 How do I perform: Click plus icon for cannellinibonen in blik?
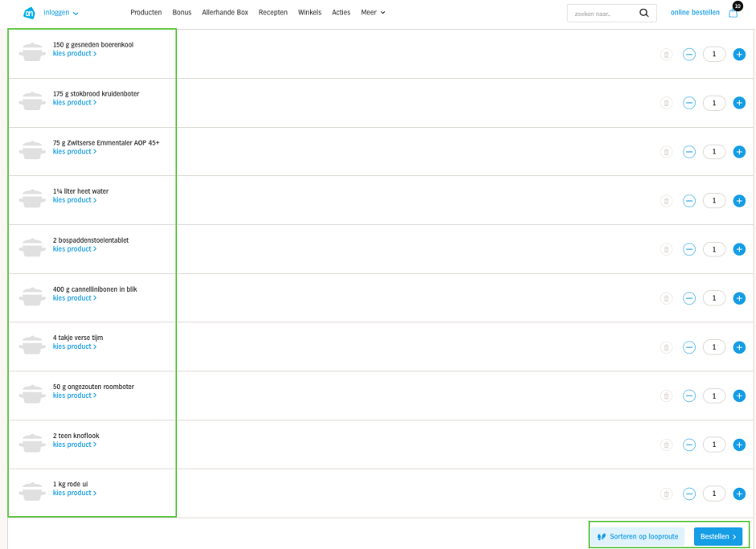[739, 298]
